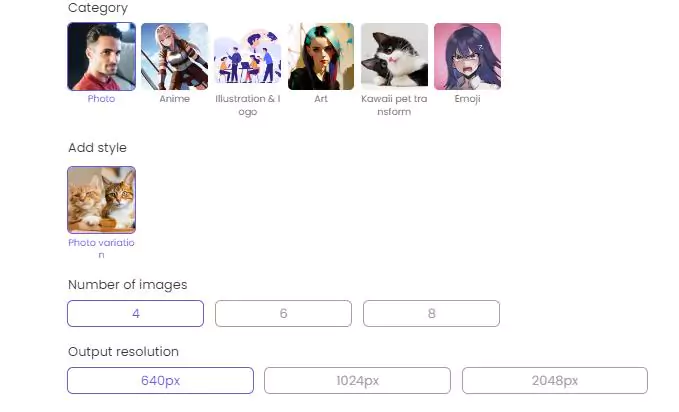Click the Photo variation label text

click(101, 249)
